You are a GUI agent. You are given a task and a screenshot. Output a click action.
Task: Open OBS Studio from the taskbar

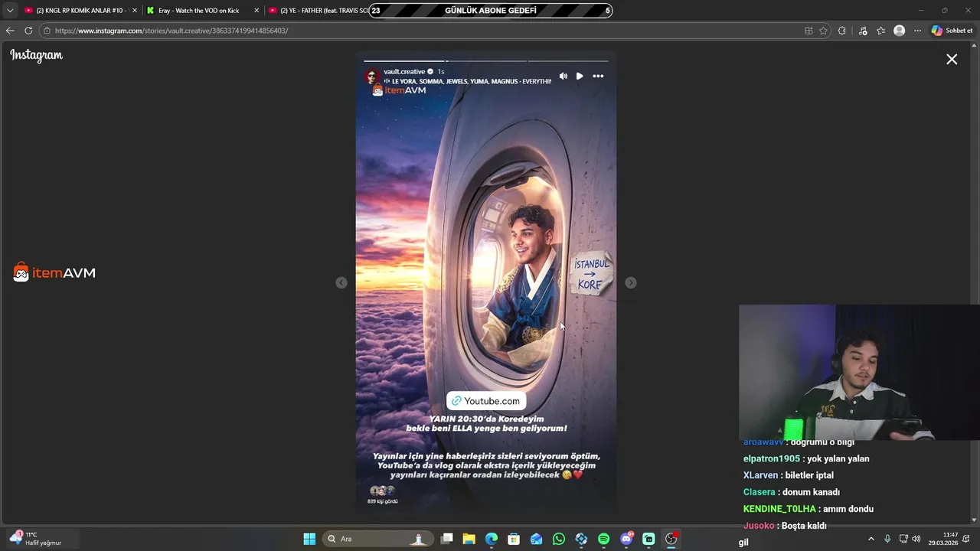click(671, 539)
